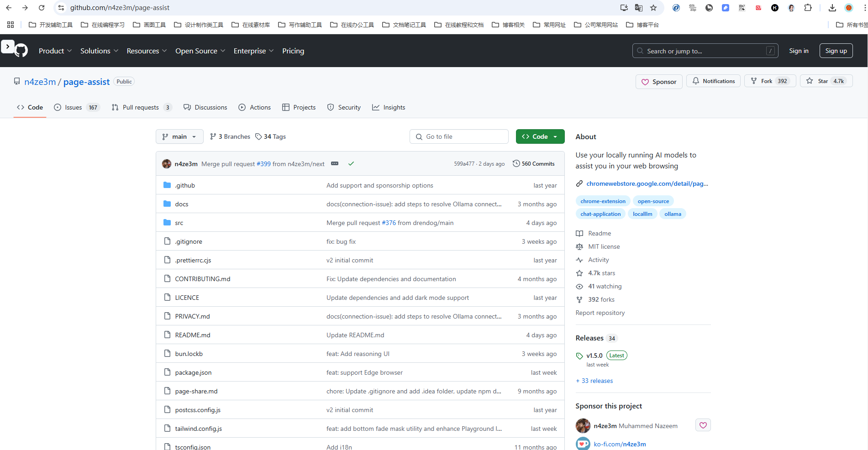
Task: Open the 博客平台 bookmark folder
Action: point(642,25)
